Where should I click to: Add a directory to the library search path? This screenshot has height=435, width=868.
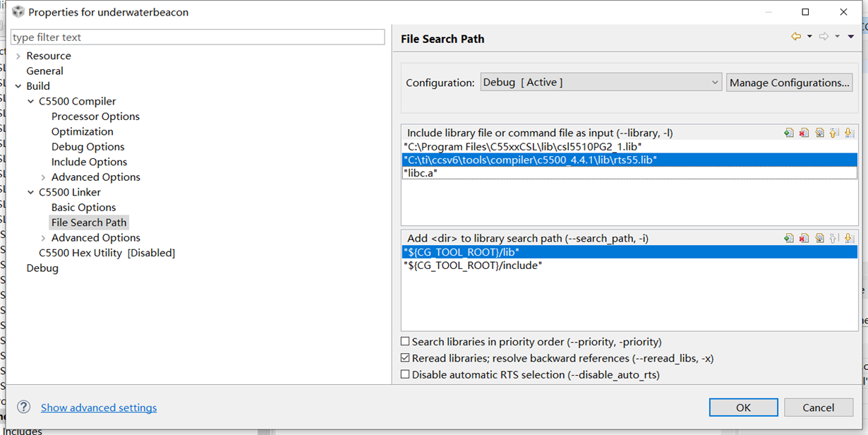789,239
